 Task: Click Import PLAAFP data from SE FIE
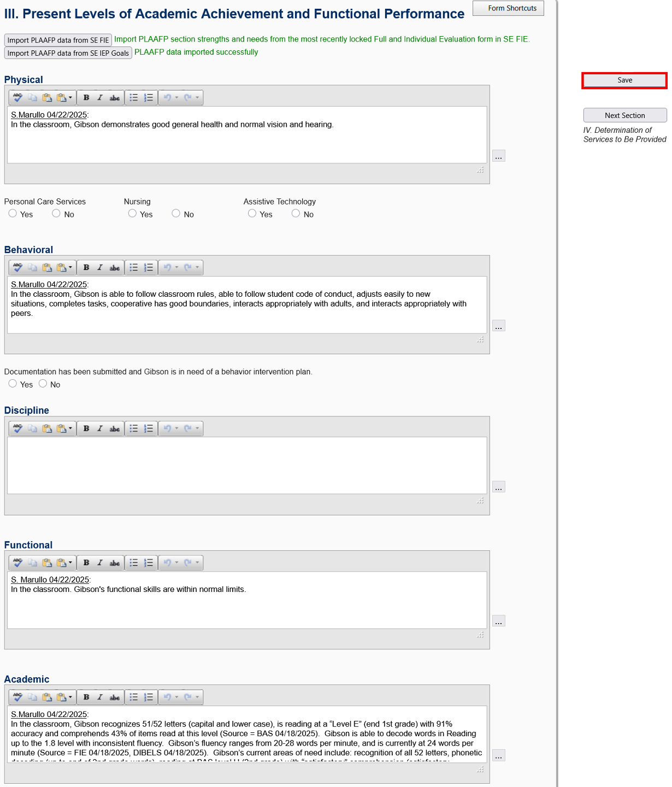click(x=58, y=40)
